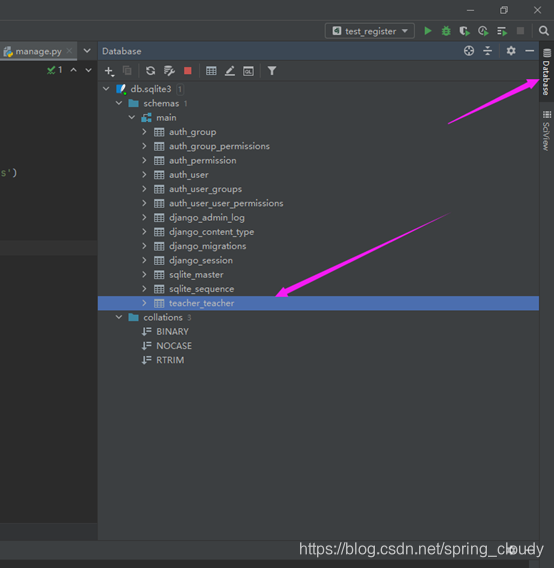Image resolution: width=554 pixels, height=568 pixels.
Task: Open the query console icon
Action: 248,71
